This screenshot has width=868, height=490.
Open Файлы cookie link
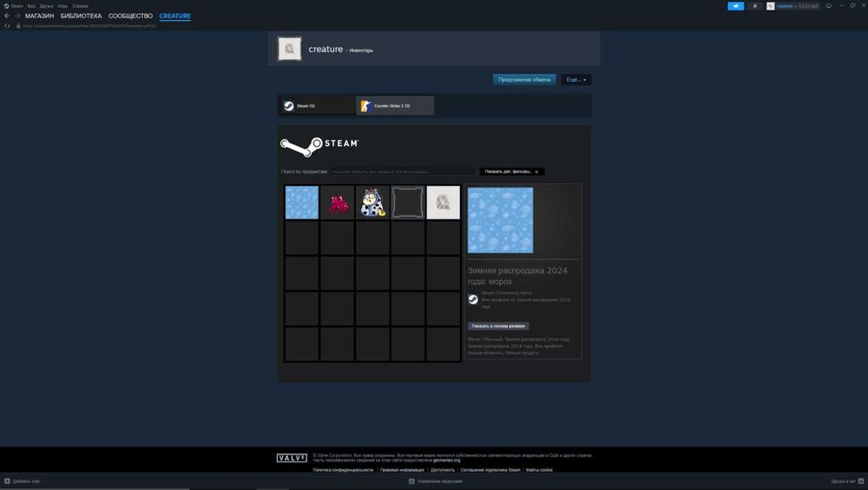[x=539, y=470]
